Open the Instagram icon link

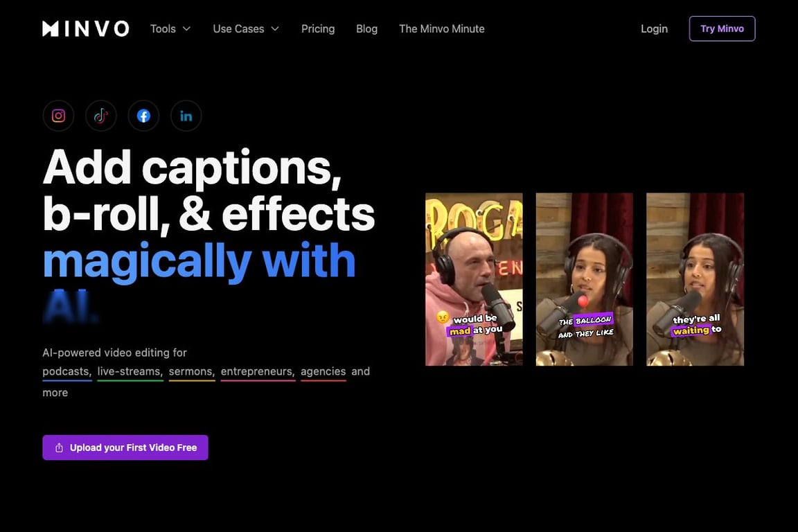point(58,116)
